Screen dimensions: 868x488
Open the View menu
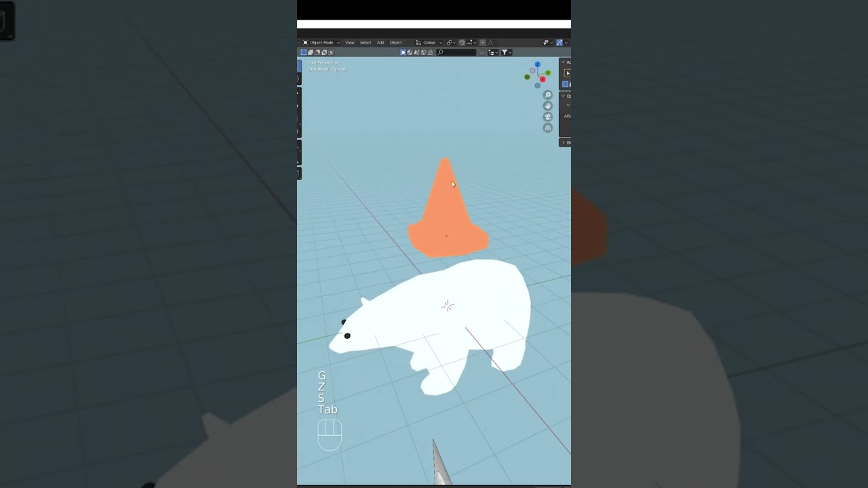point(350,43)
